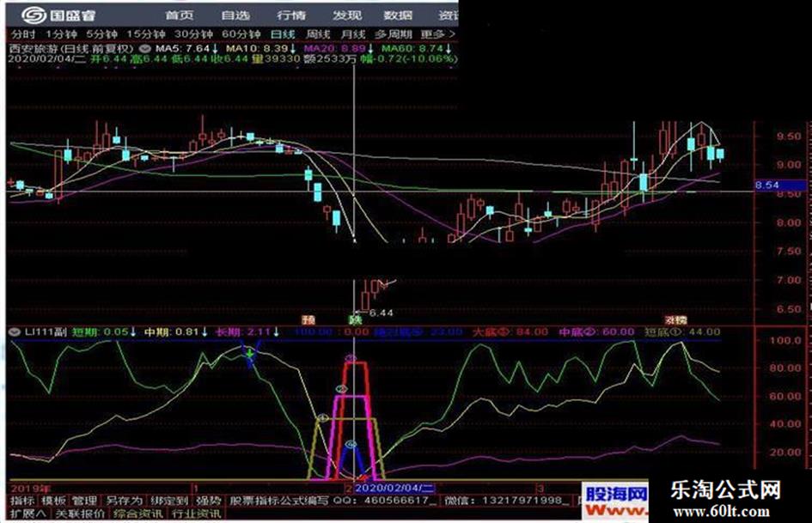This screenshot has height=523, width=812.
Task: Select the 月线 monthly period
Action: (x=353, y=34)
